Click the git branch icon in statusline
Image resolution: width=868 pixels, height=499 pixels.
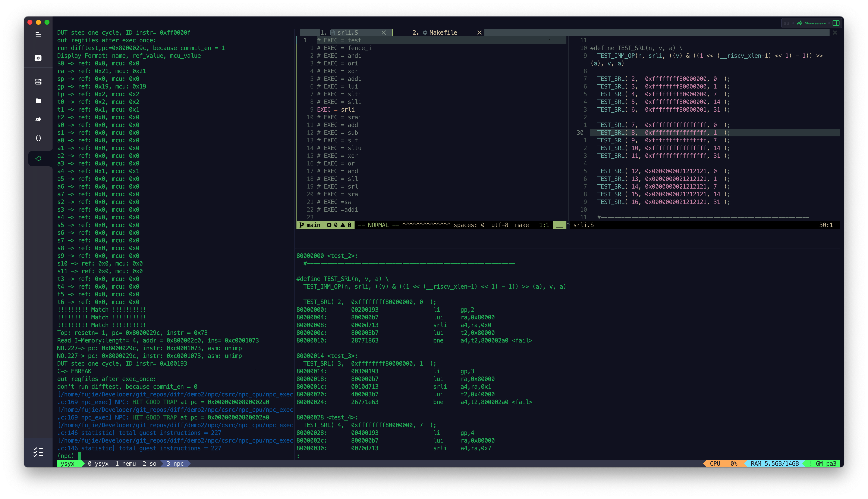(x=302, y=225)
